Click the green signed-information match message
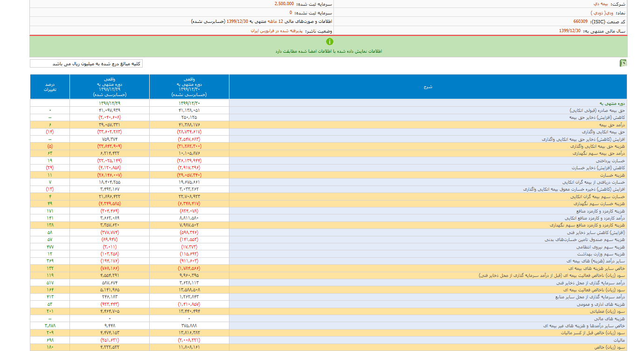This screenshot has width=644, height=351. (x=328, y=51)
